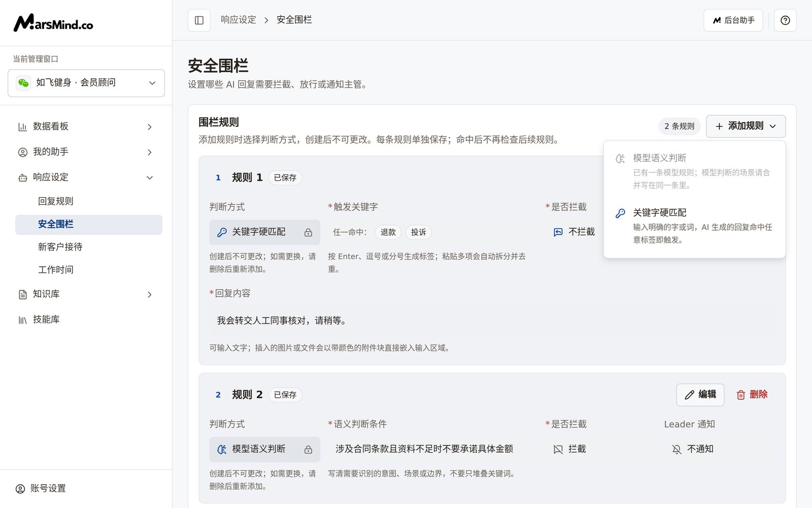This screenshot has width=812, height=508.
Task: Click the 已保存 badge on rule 1
Action: (x=285, y=178)
